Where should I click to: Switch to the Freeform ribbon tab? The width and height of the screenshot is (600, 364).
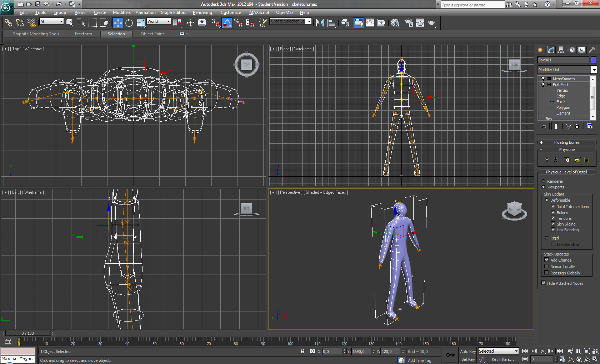point(84,34)
